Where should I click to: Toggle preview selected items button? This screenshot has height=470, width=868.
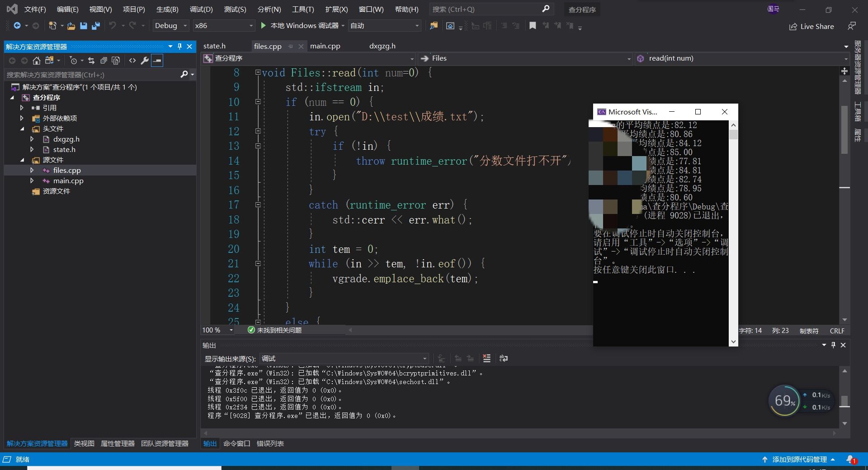[x=157, y=61]
